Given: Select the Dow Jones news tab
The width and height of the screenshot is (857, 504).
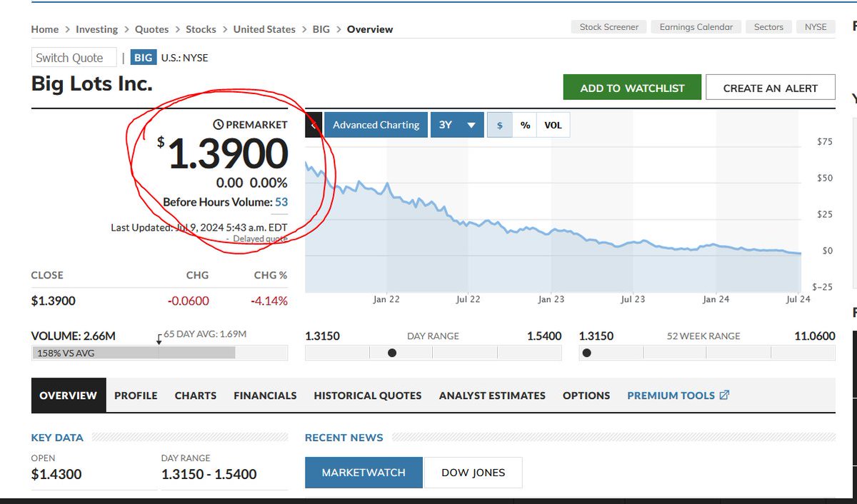Looking at the screenshot, I should coord(473,473).
